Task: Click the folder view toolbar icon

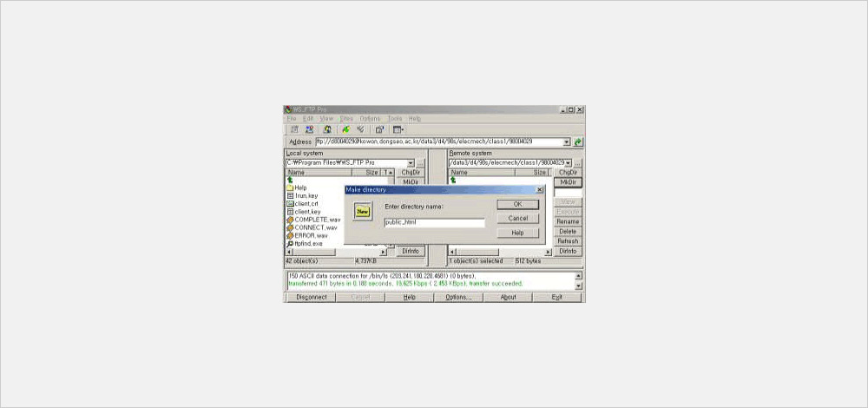Action: tap(380, 129)
